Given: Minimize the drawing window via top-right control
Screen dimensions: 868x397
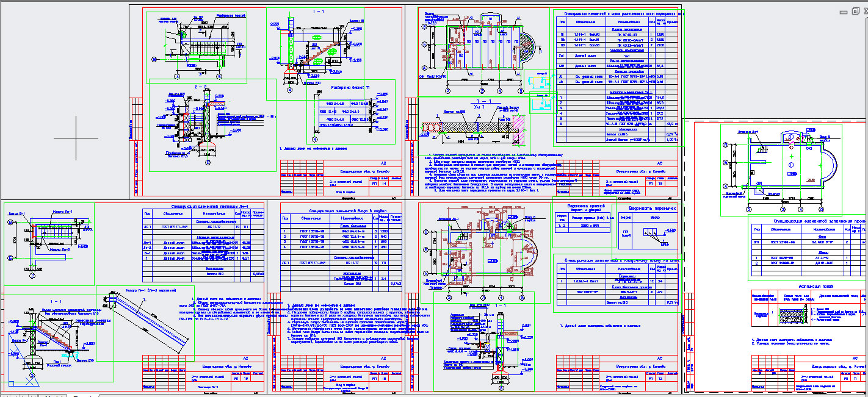Looking at the screenshot, I should tap(843, 12).
